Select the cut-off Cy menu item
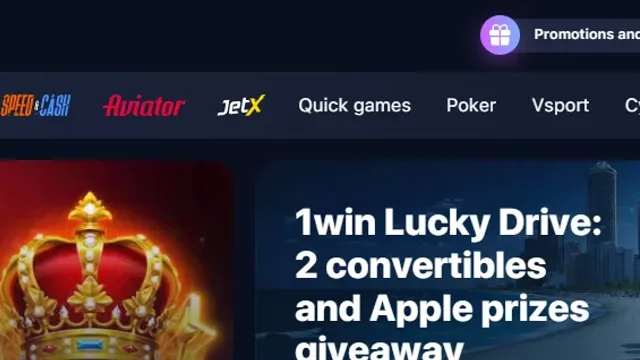This screenshot has height=360, width=640. (x=632, y=106)
